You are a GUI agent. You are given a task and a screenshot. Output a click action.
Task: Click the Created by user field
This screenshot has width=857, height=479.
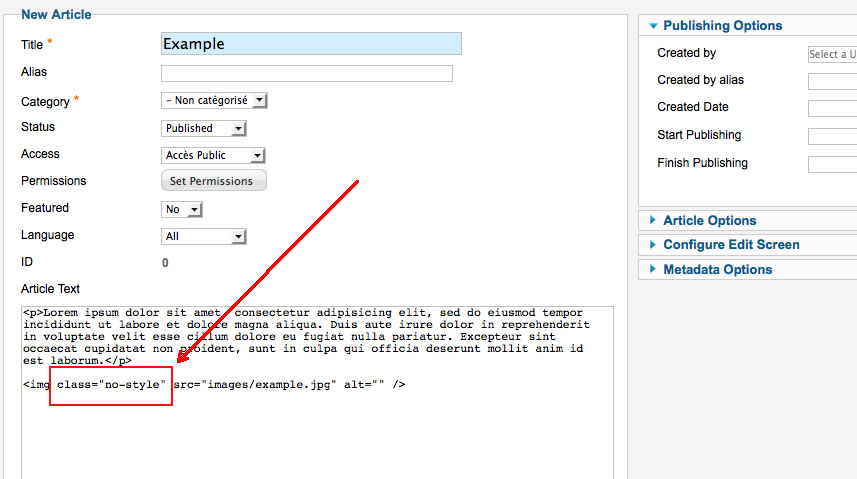[832, 54]
